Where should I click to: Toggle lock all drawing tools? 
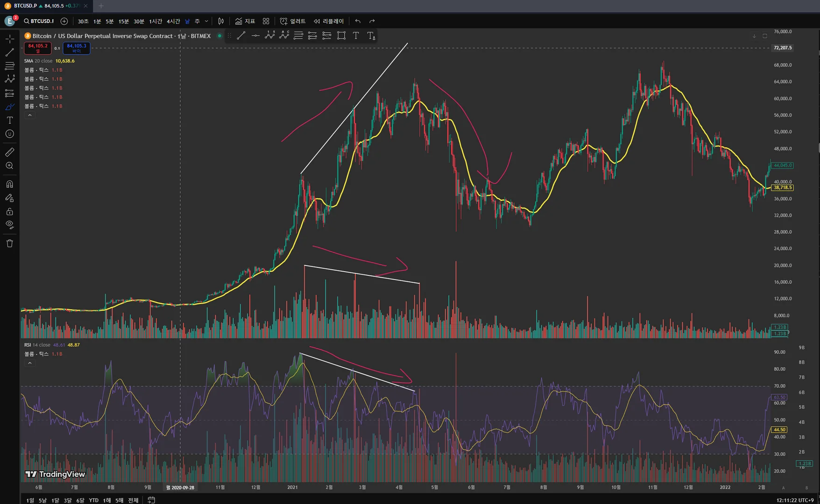(9, 211)
